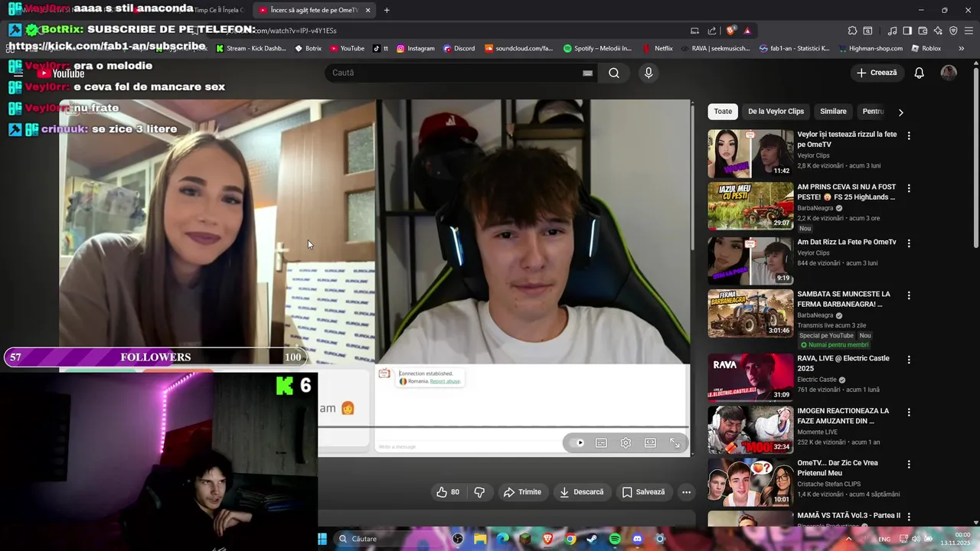Open the Spotify bookmark in bookmarks bar
The width and height of the screenshot is (980, 551).
point(597,48)
